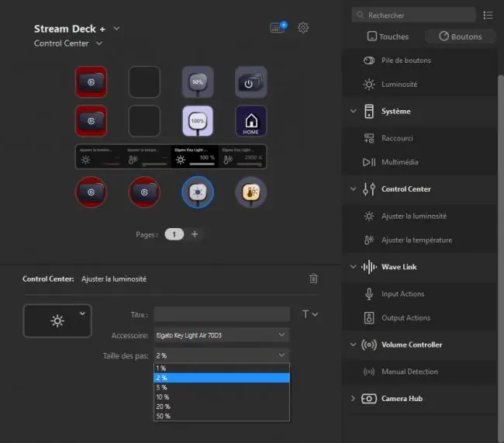Select the Multimédia action
The width and height of the screenshot is (504, 443).
click(419, 162)
